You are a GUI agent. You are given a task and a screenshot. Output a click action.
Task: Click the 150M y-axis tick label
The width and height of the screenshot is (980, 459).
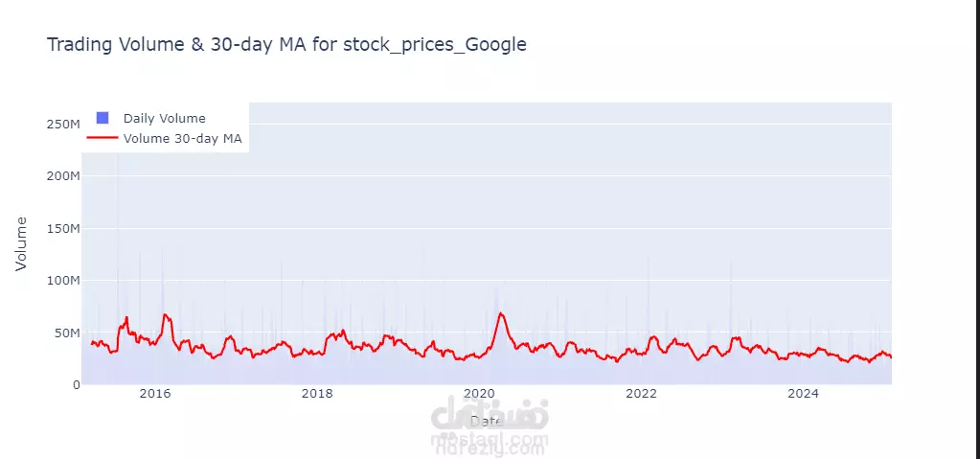click(61, 228)
